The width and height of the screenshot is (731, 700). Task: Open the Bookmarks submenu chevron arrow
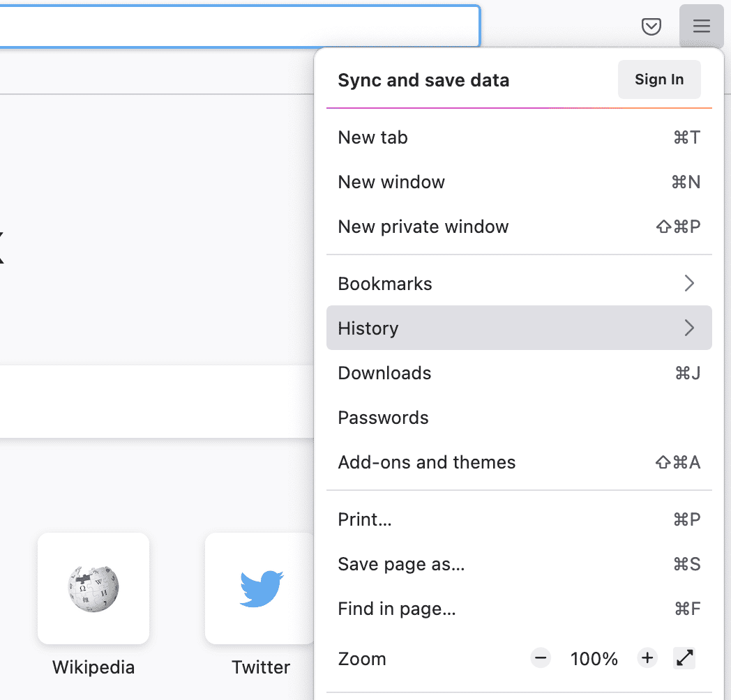pos(689,283)
